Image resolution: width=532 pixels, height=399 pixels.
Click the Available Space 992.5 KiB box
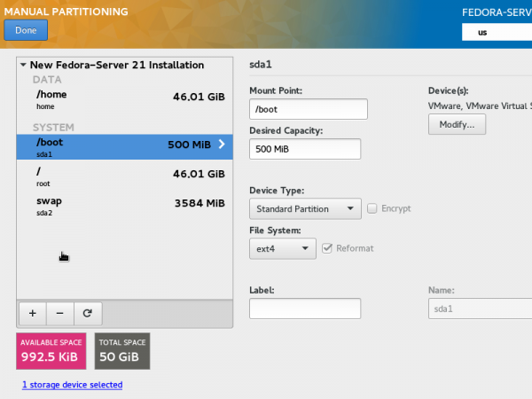(x=51, y=351)
